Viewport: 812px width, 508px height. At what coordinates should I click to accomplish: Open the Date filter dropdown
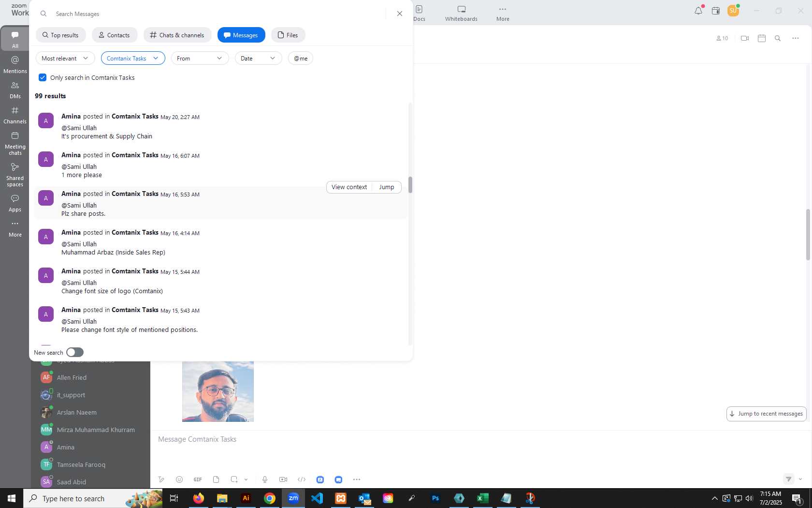click(x=258, y=58)
